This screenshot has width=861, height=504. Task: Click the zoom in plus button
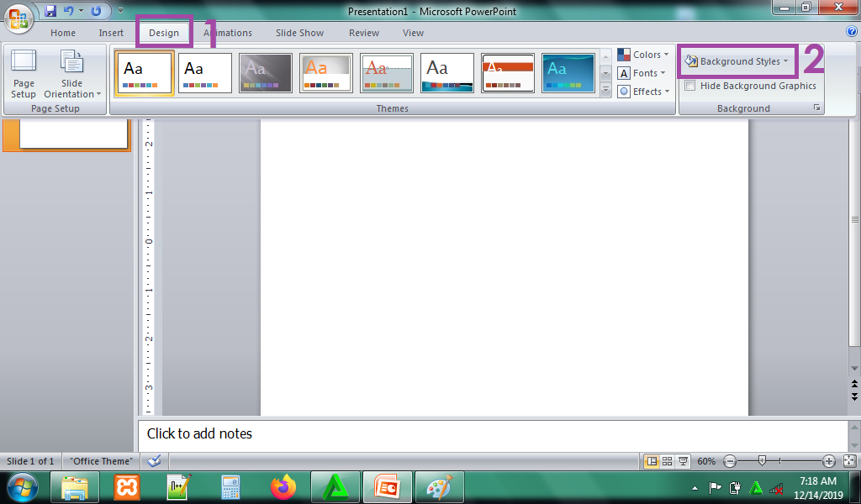(x=829, y=461)
